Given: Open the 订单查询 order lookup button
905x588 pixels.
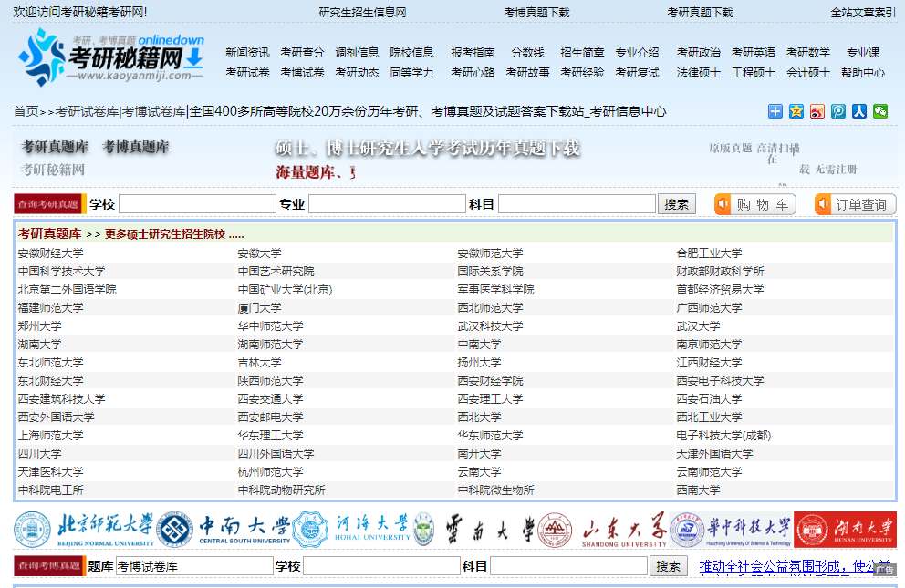Looking at the screenshot, I should click(856, 204).
